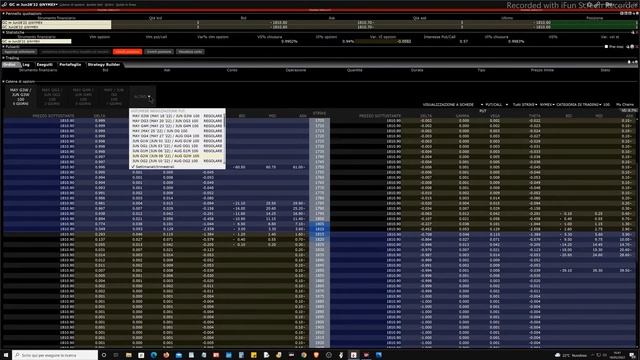The image size is (640, 360).
Task: Click Visualizzazione a schede view label
Action: pos(448,104)
